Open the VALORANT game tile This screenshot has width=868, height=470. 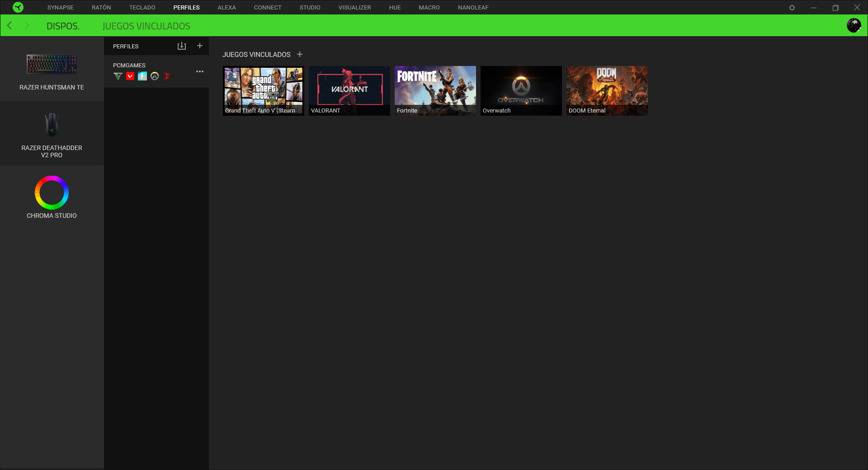pyautogui.click(x=349, y=90)
